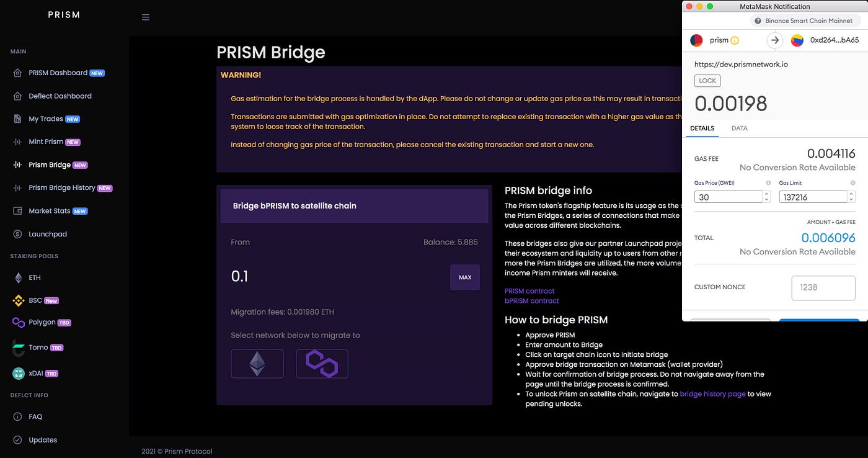Click the My Trades chart icon
Image resolution: width=868 pixels, height=458 pixels.
pyautogui.click(x=18, y=119)
